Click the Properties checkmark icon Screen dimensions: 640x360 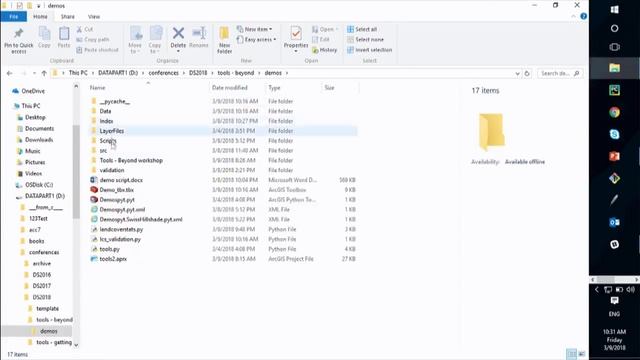[296, 33]
